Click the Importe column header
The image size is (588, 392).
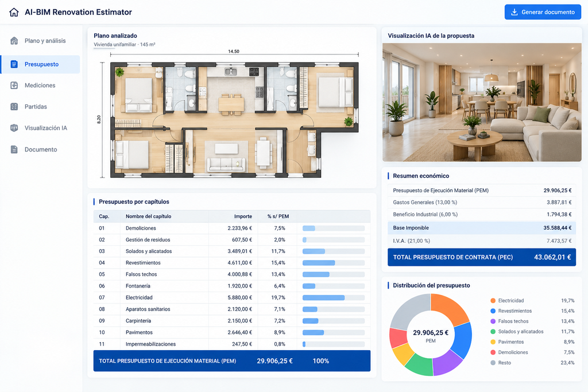(243, 216)
